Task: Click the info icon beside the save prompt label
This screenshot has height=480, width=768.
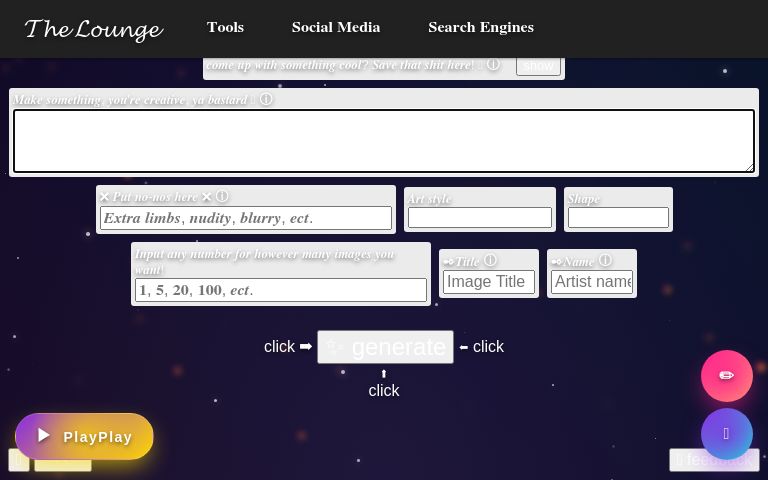Action: 493,65
